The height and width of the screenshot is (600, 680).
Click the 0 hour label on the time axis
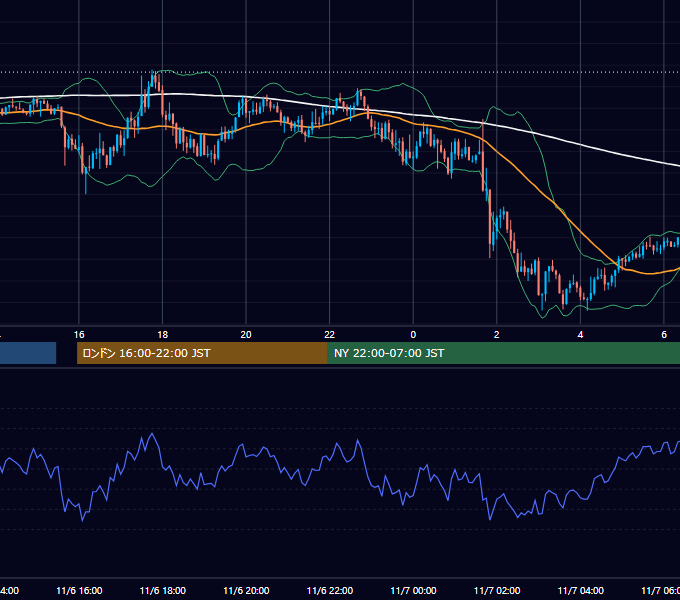pyautogui.click(x=413, y=335)
